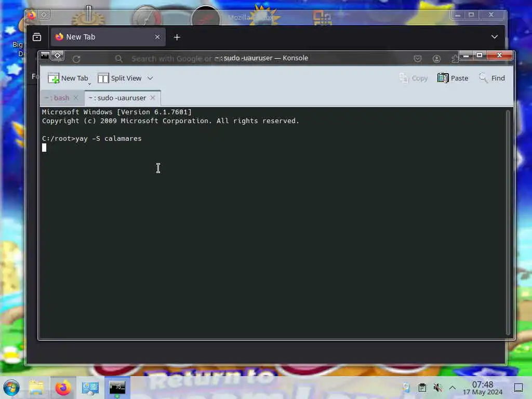Image resolution: width=532 pixels, height=399 pixels.
Task: Expand hidden system tray icons arrow
Action: tap(453, 388)
